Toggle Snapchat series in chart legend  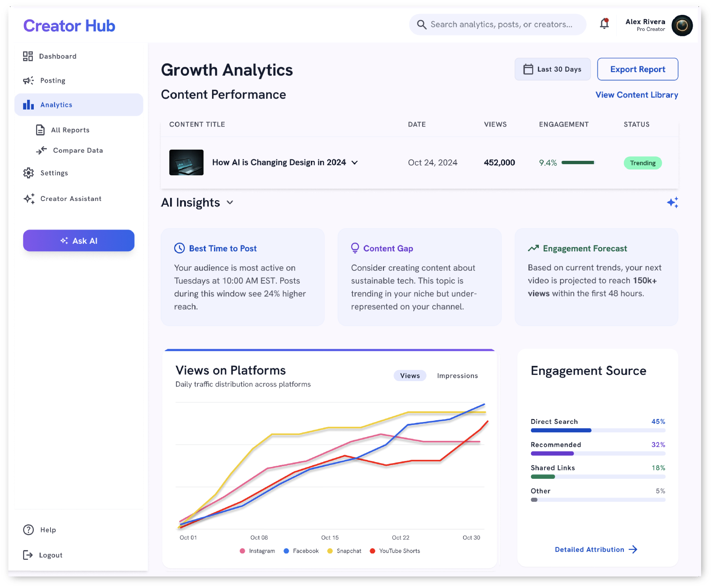(344, 551)
